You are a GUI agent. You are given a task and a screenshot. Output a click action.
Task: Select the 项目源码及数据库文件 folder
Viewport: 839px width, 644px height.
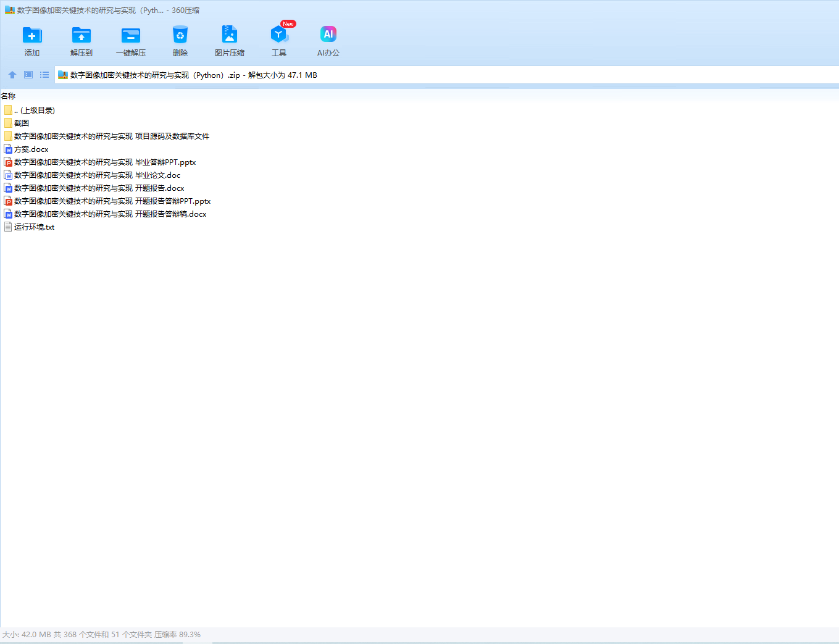(107, 136)
